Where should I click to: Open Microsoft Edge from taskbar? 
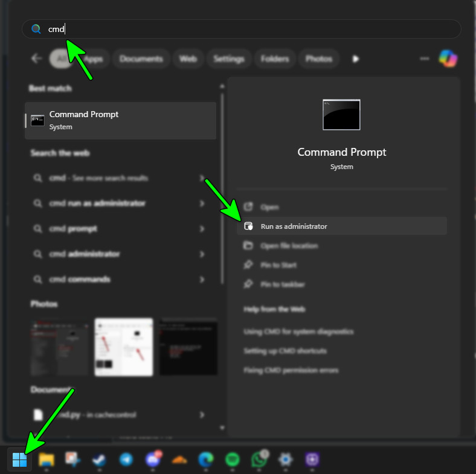pyautogui.click(x=206, y=460)
